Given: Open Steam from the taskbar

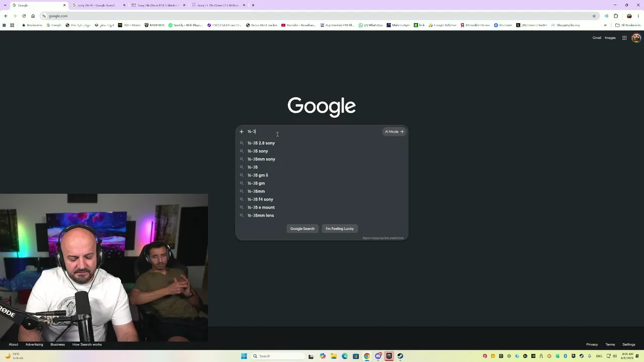Looking at the screenshot, I should click(x=400, y=356).
